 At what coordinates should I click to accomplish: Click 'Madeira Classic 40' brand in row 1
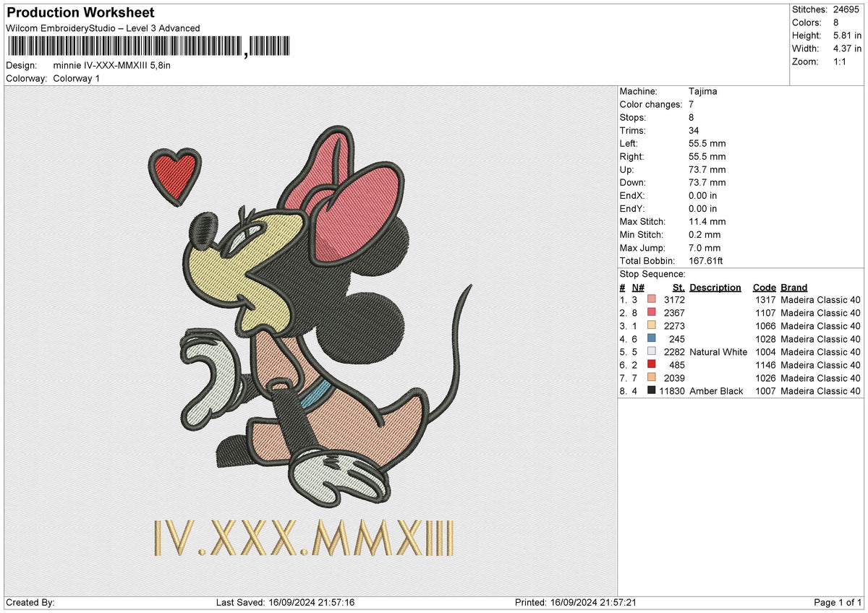[820, 300]
